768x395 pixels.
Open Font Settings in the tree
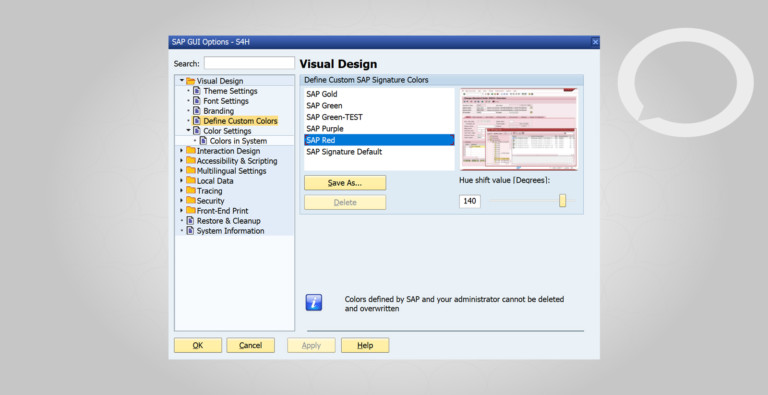point(226,101)
